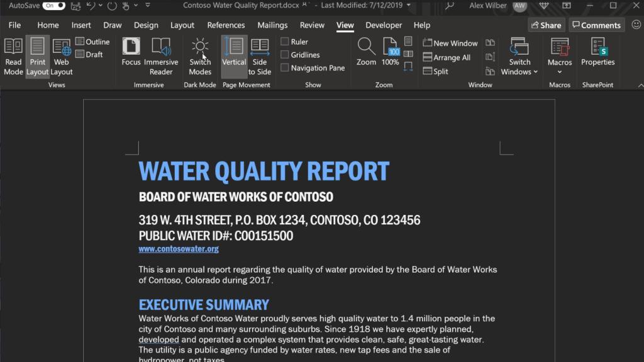Click the Share button
This screenshot has width=644, height=362.
545,25
